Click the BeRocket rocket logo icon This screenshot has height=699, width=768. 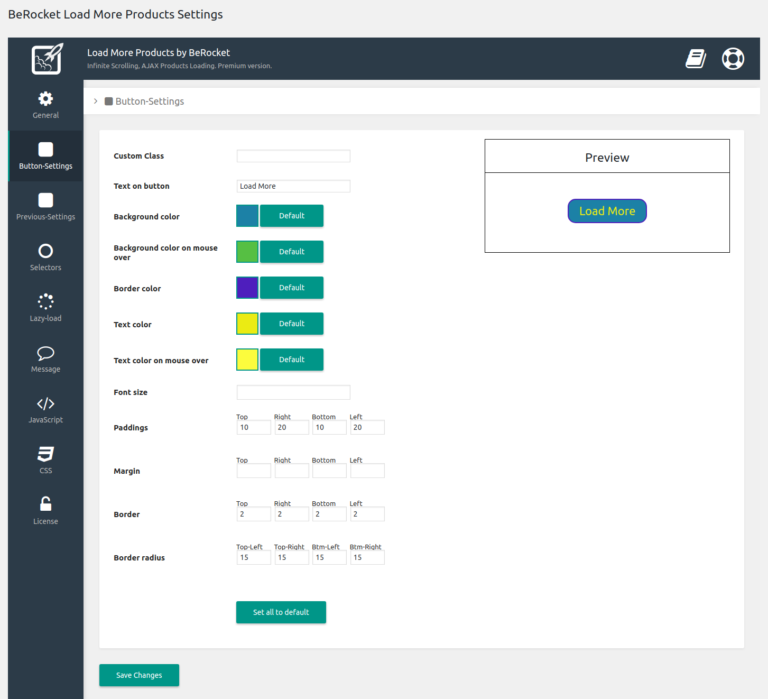tap(47, 59)
